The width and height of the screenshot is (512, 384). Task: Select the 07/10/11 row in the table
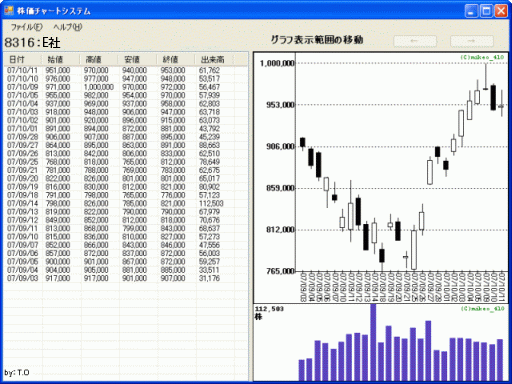126,70
